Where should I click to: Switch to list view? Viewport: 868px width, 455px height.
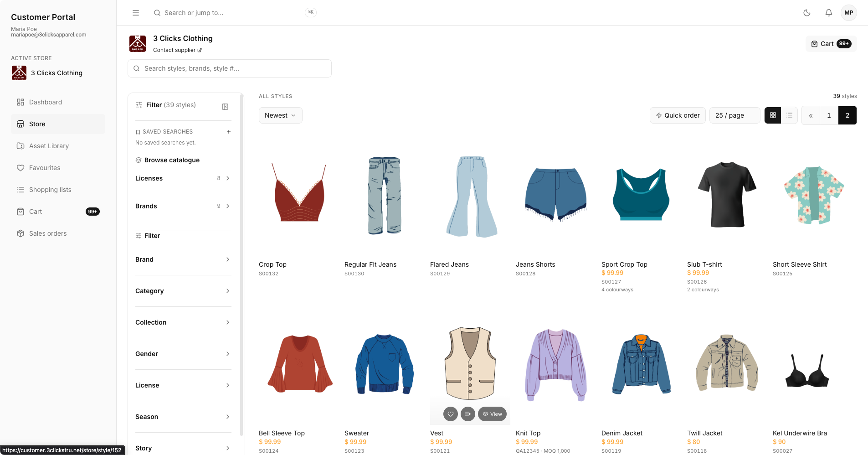point(789,115)
